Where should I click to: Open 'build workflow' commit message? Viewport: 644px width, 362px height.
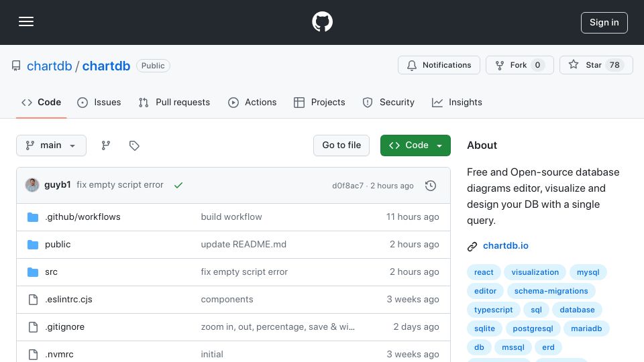231,217
